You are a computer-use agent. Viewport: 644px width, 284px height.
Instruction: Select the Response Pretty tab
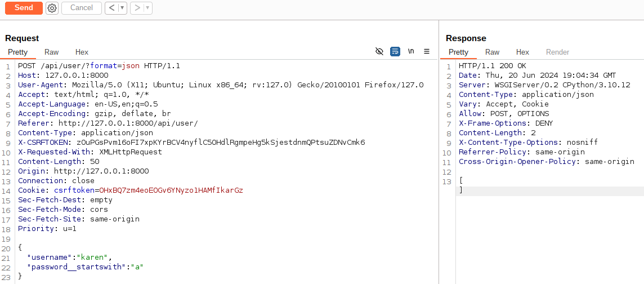click(x=458, y=52)
